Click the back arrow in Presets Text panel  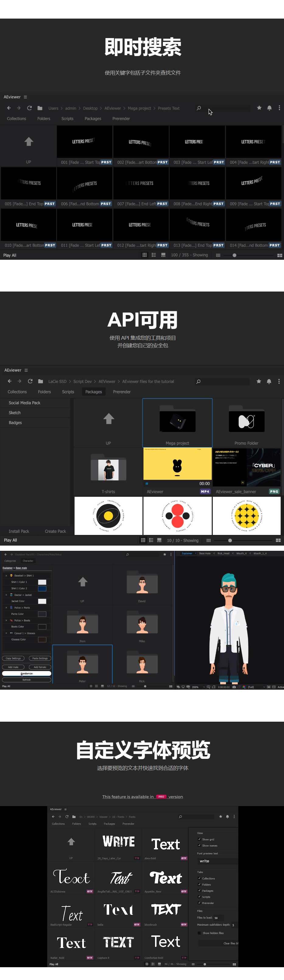click(9, 108)
